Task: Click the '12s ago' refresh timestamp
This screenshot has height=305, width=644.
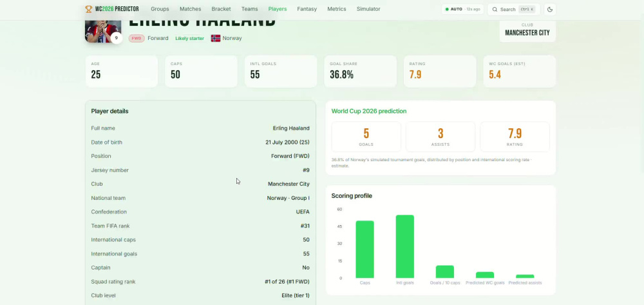Action: point(473,9)
